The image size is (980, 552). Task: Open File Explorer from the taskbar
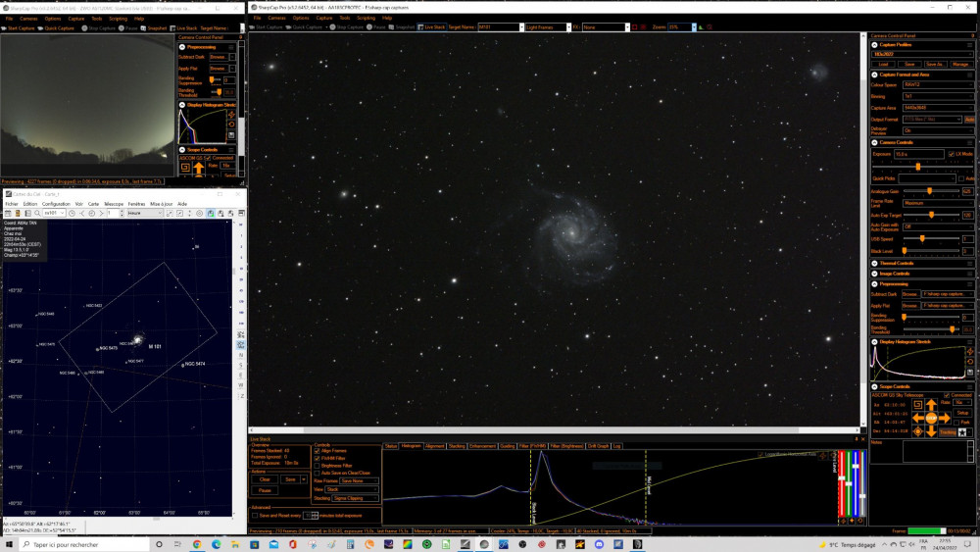[x=235, y=544]
